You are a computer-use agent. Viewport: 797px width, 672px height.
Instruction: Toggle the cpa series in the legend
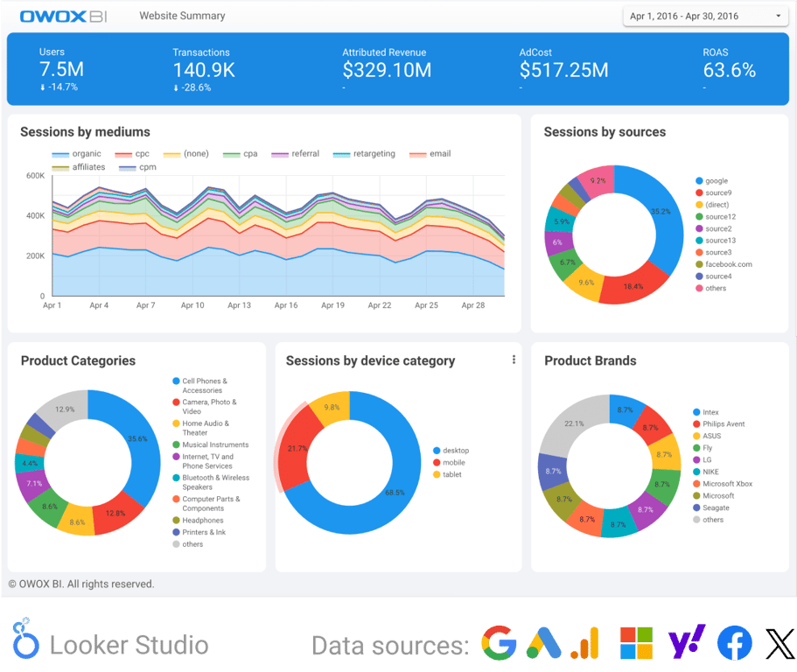click(240, 154)
